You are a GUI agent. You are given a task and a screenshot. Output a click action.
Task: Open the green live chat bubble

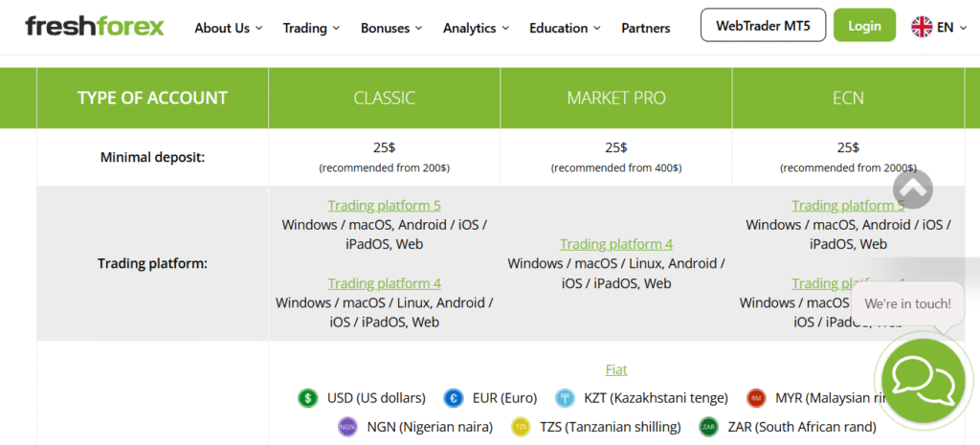tap(924, 381)
